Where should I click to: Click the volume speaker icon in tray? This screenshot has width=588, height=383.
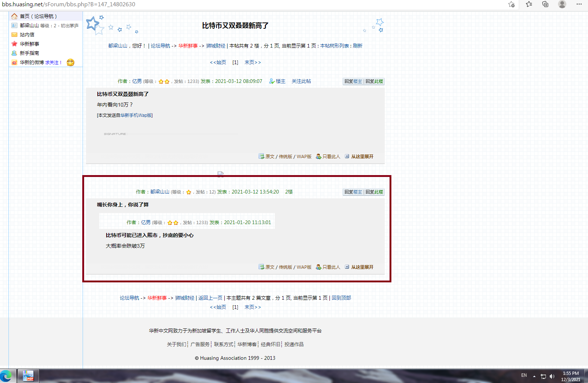[552, 376]
